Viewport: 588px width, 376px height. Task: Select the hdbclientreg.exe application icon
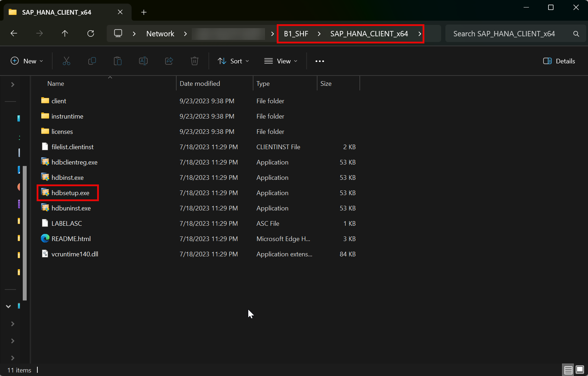(45, 162)
